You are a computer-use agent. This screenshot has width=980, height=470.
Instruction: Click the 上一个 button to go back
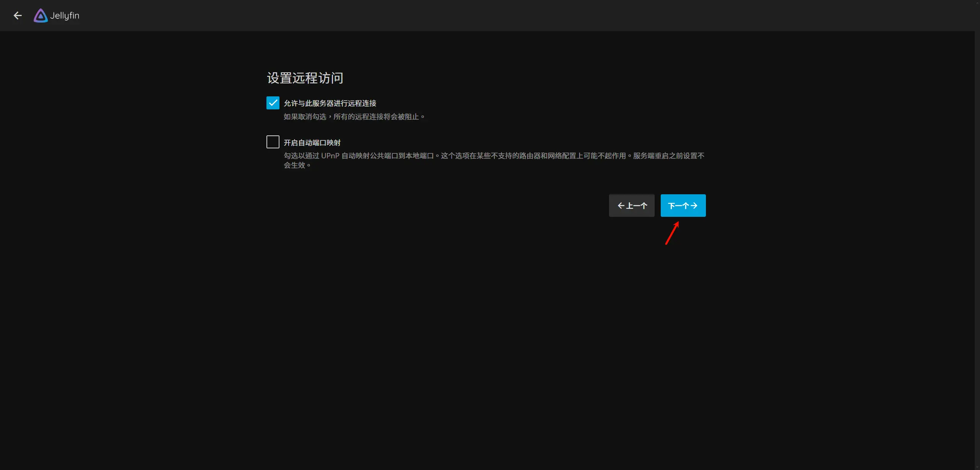[631, 205]
